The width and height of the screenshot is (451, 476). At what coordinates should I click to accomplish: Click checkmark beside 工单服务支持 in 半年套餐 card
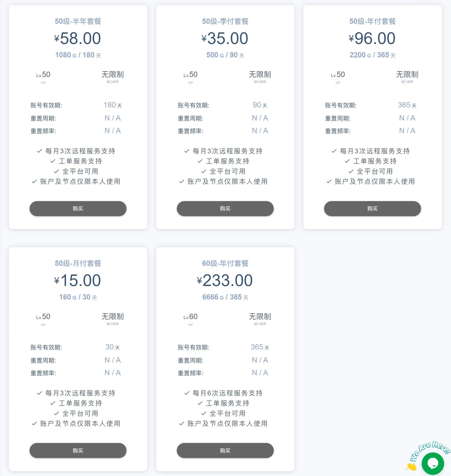tap(53, 161)
